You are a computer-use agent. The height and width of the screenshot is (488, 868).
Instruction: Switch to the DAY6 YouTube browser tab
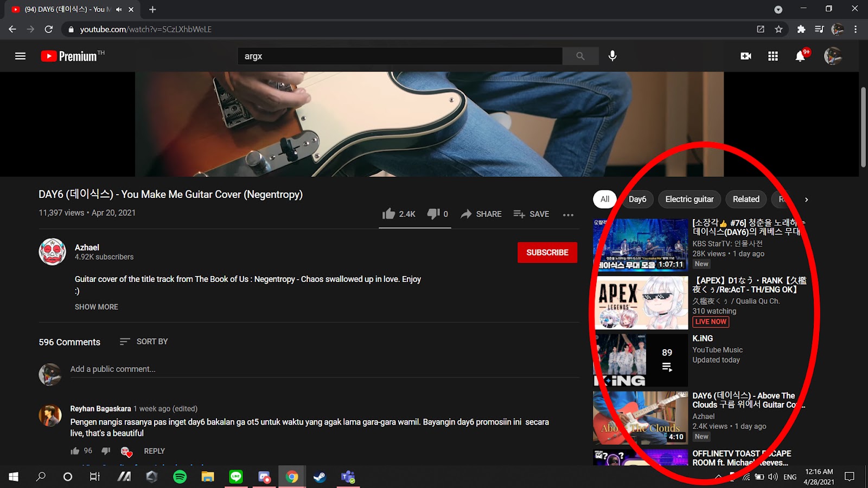[72, 9]
